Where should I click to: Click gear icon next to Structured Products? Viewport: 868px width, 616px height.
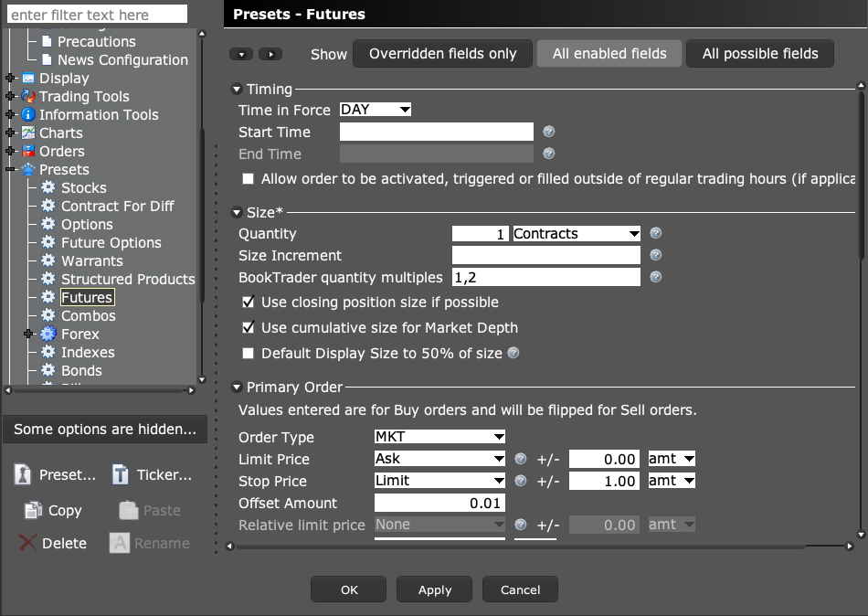pyautogui.click(x=48, y=279)
